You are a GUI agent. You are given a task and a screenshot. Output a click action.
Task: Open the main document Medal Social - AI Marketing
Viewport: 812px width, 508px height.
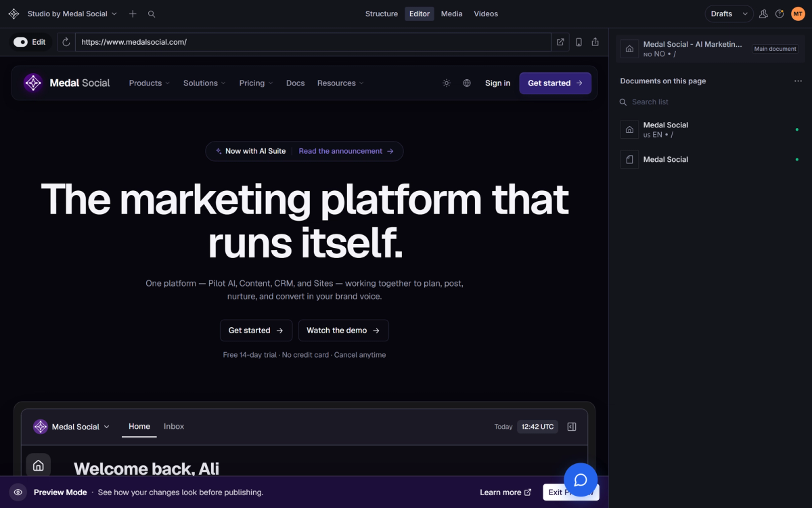pyautogui.click(x=710, y=49)
